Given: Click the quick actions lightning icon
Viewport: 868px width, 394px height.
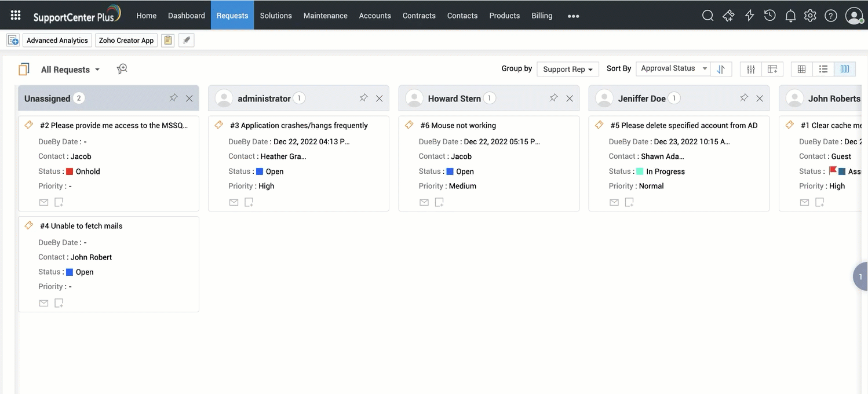Looking at the screenshot, I should [x=749, y=16].
